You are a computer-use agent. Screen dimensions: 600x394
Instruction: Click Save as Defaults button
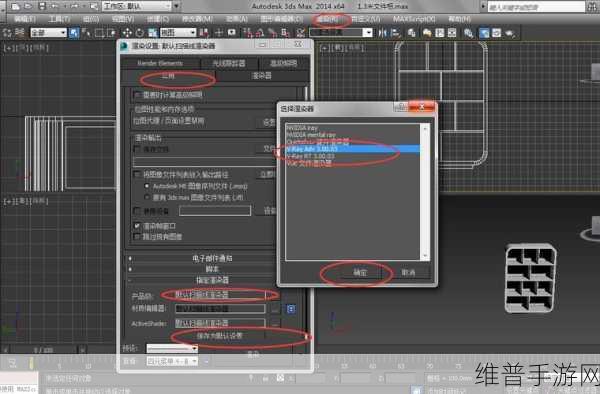(x=220, y=336)
